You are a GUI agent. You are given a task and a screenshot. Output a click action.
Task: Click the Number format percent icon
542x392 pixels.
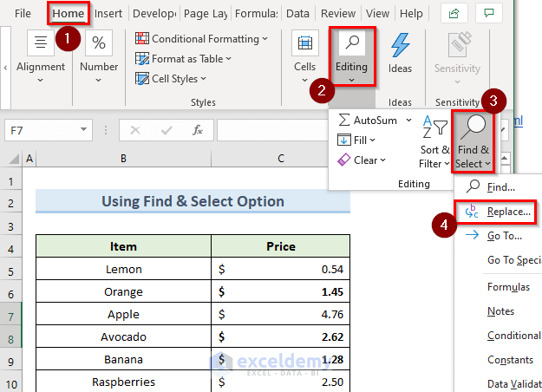pyautogui.click(x=99, y=43)
